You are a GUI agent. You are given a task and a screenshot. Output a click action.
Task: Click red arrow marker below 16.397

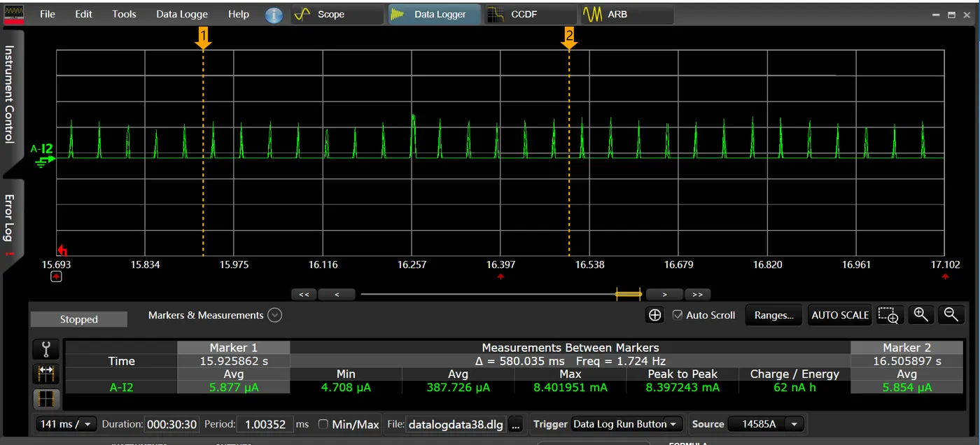click(500, 276)
